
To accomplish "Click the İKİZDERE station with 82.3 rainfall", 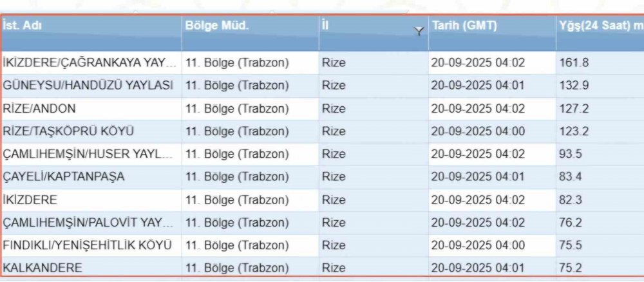I will 30,200.
